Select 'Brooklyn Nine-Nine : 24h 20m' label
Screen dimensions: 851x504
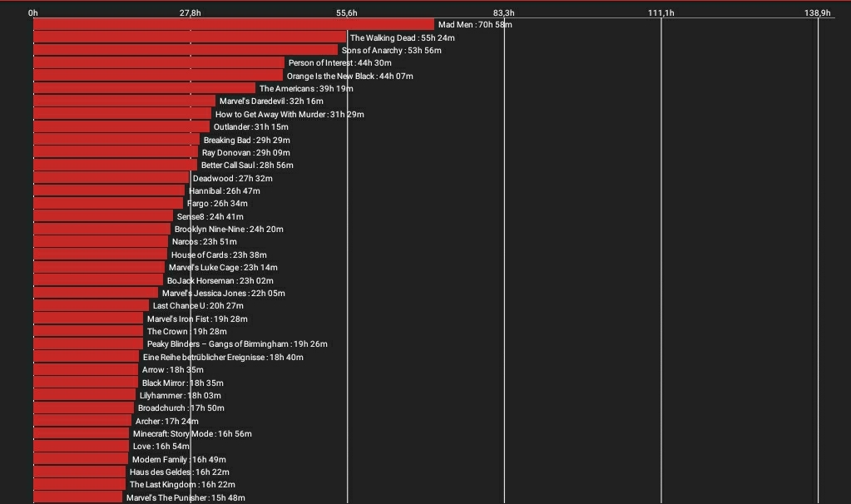[x=229, y=229]
